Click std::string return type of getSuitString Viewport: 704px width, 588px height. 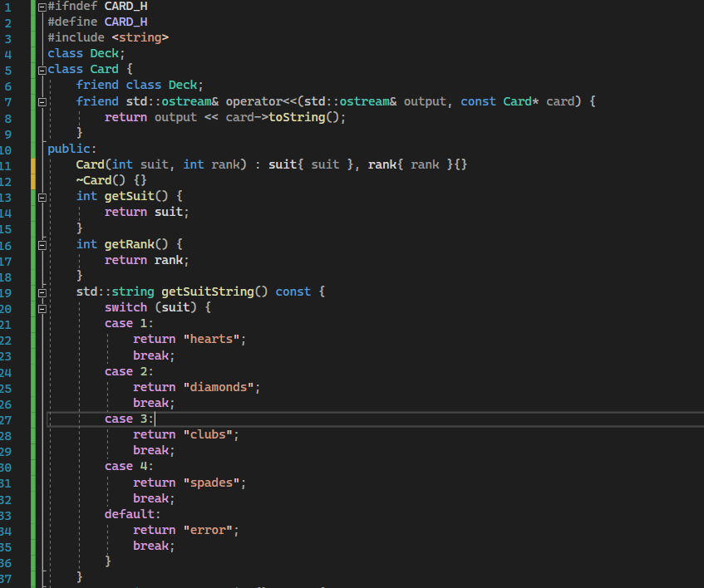(115, 292)
